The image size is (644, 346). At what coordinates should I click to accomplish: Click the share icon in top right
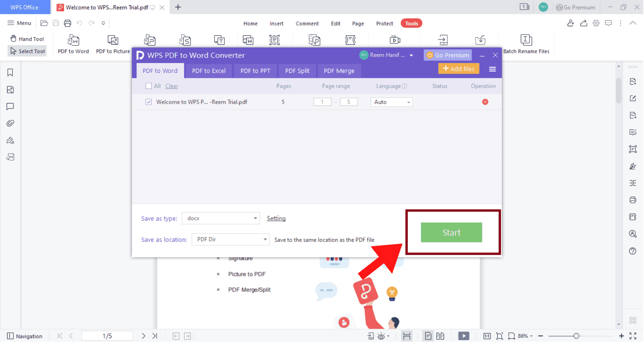pos(584,24)
